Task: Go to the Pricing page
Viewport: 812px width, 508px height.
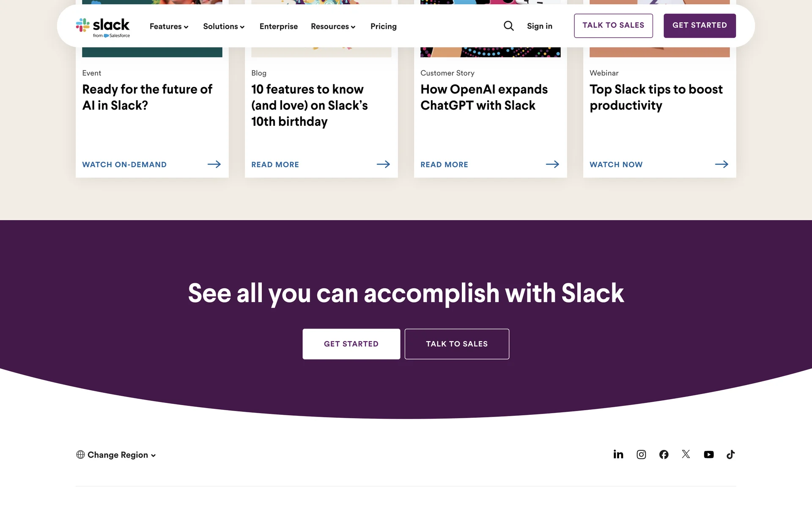Action: (383, 26)
